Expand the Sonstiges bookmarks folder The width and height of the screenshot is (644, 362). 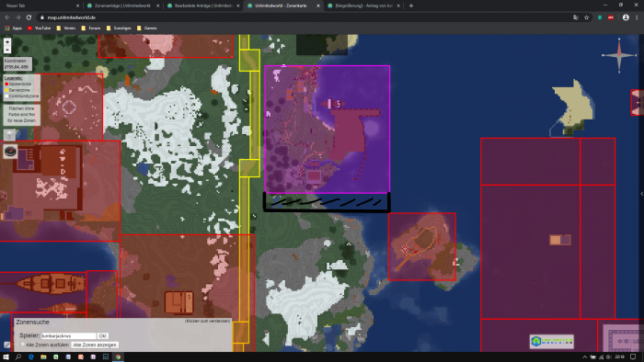[119, 28]
